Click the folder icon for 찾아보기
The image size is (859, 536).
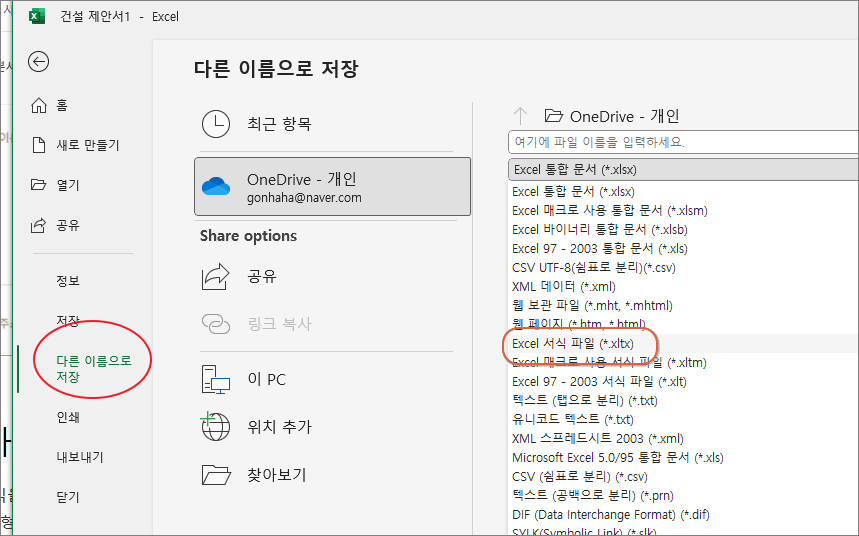pyautogui.click(x=216, y=475)
